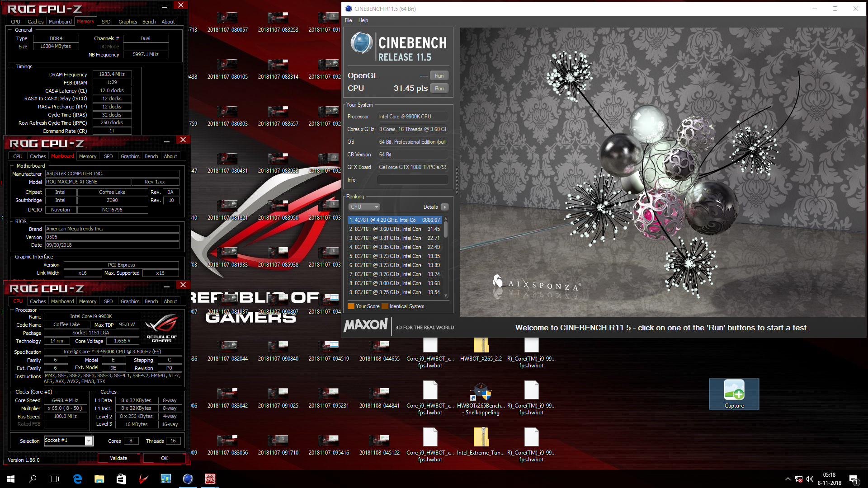The image size is (868, 488).
Task: Open screenshot 20181107-095416 on desktop
Action: tap(329, 446)
